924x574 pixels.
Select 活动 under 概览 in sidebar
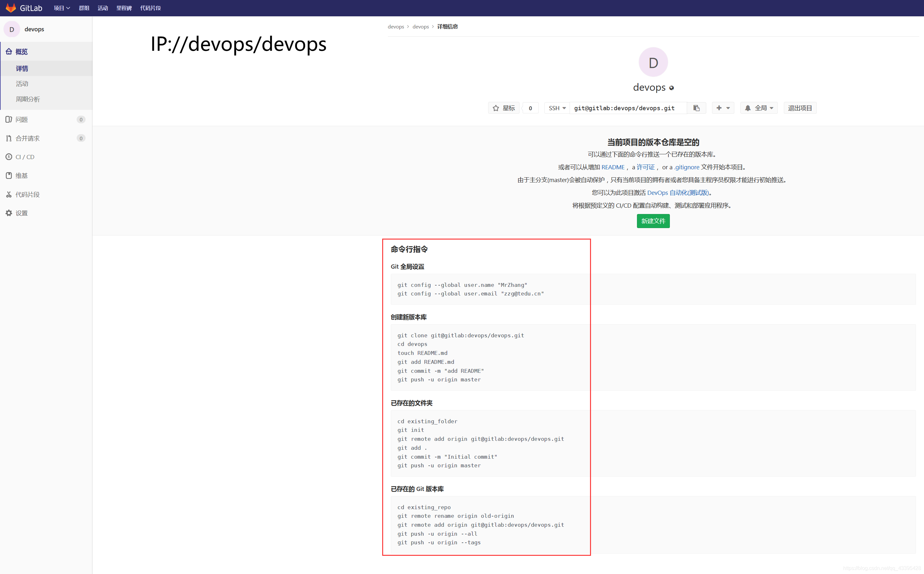(22, 83)
